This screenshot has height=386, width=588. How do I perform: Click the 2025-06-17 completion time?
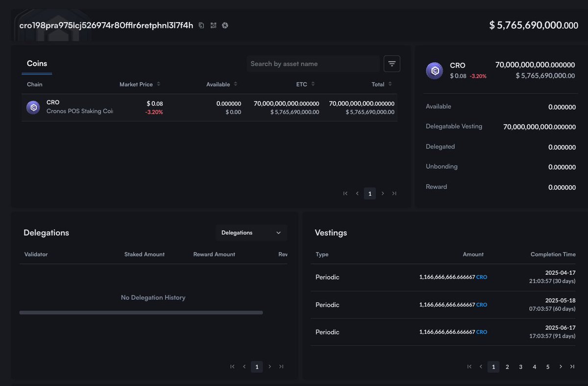[553, 332]
